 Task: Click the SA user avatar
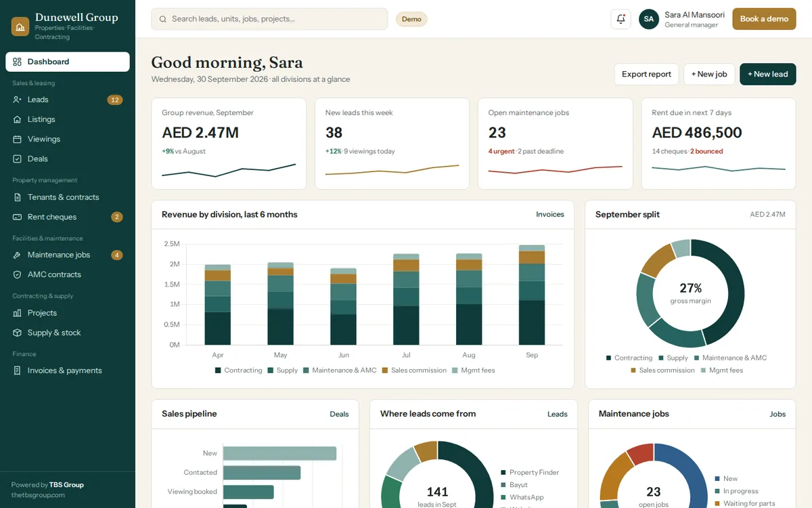click(649, 19)
